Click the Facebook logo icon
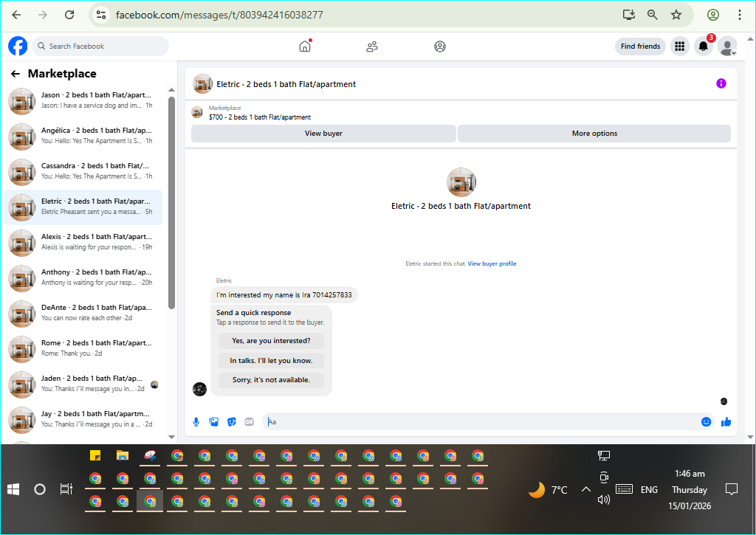 pyautogui.click(x=18, y=46)
